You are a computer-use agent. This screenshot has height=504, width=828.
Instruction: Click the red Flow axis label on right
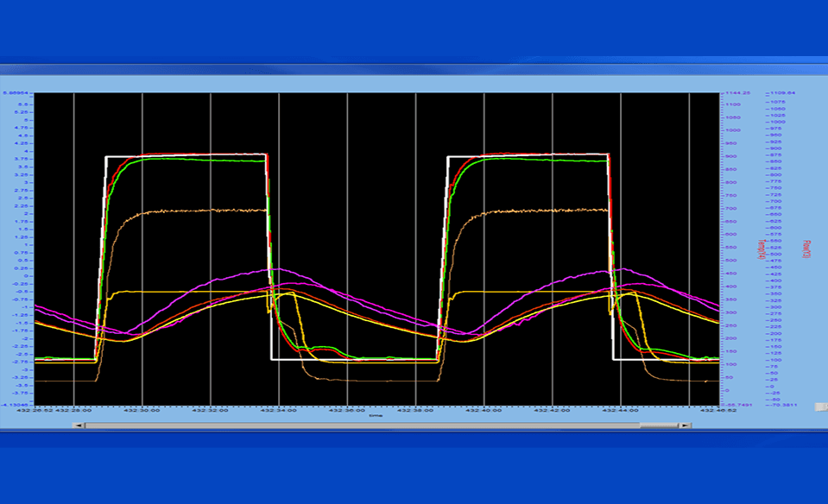805,249
